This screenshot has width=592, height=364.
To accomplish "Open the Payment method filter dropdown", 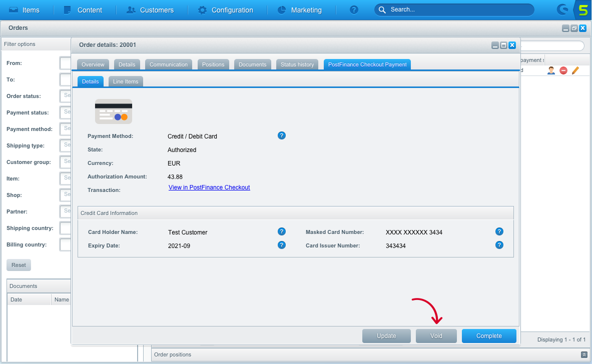I will click(x=66, y=129).
